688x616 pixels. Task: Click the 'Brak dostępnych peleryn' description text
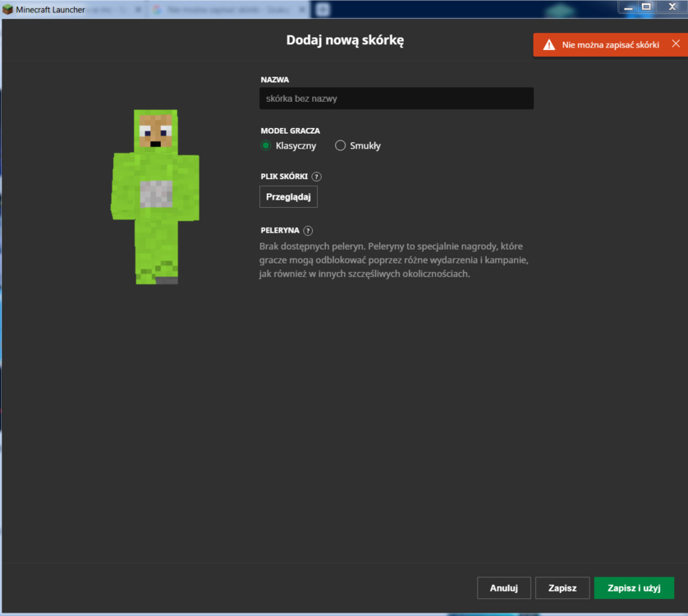393,260
